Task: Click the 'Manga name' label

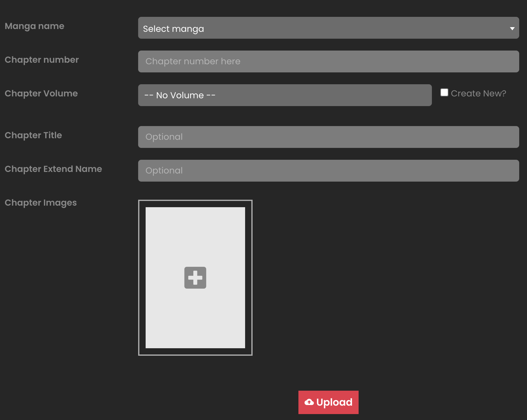Action: pyautogui.click(x=35, y=26)
